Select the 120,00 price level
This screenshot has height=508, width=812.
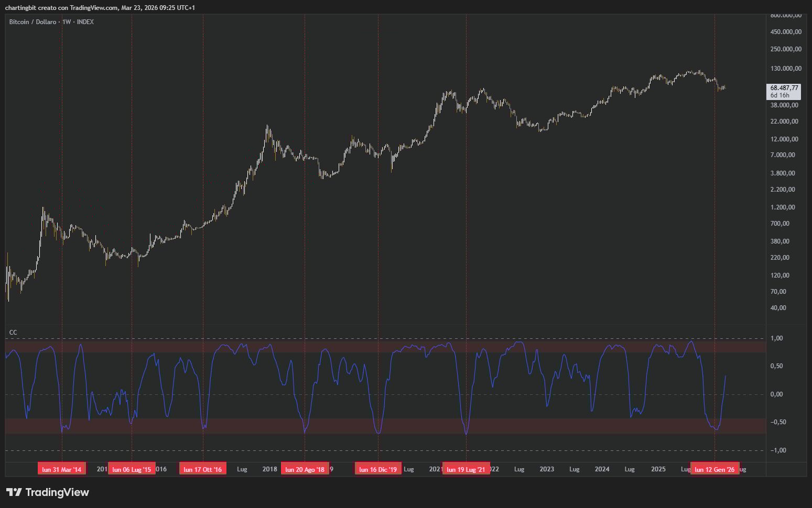[779, 275]
